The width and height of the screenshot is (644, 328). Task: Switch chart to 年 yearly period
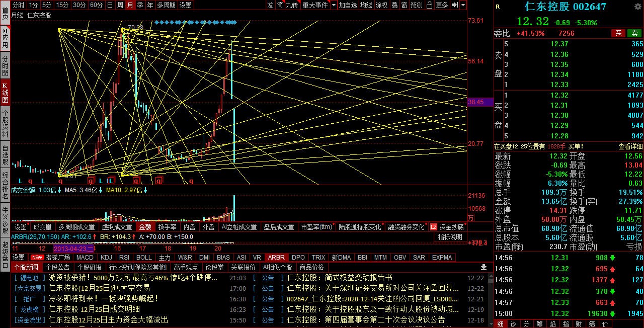tap(149, 5)
